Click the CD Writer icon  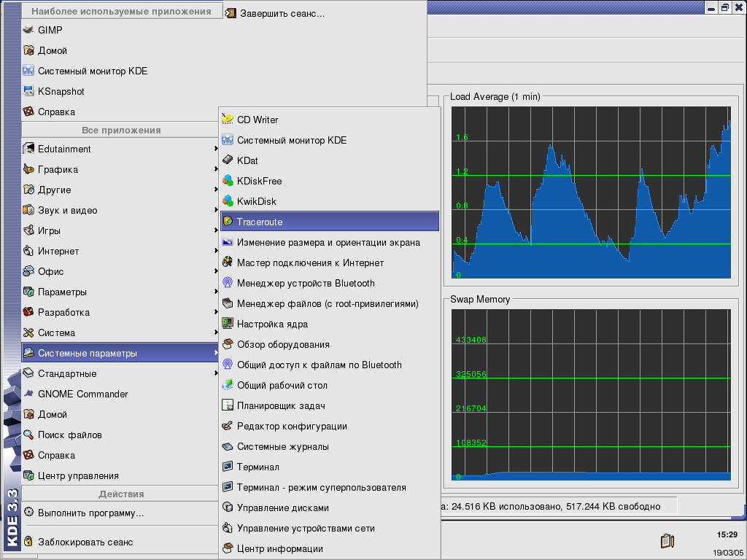[x=228, y=120]
